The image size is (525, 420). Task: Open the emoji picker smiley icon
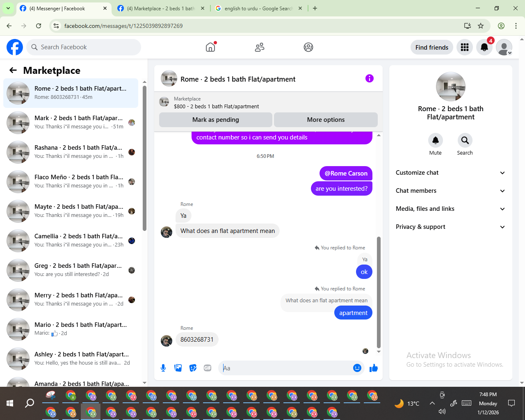(x=357, y=368)
